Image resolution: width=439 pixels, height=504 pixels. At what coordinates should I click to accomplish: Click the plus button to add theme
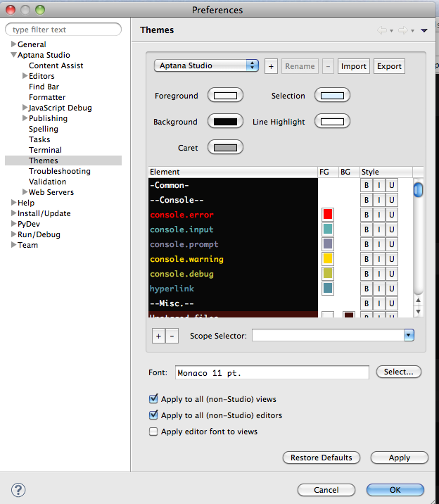coord(271,66)
